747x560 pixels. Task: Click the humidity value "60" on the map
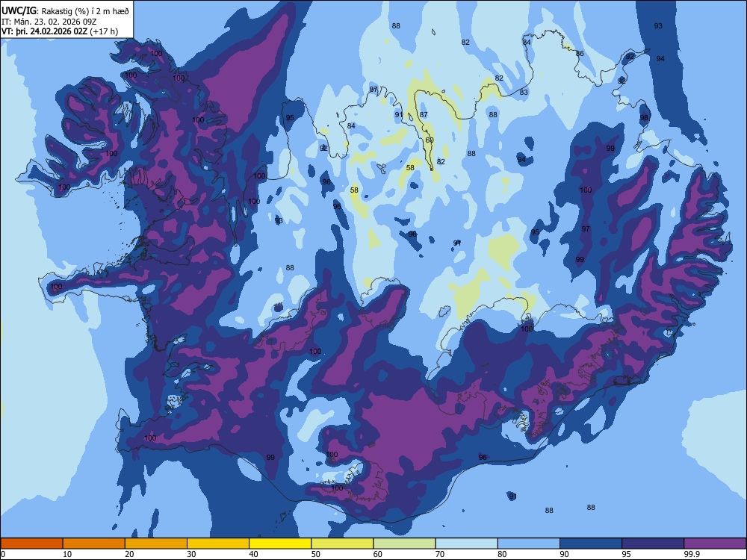coord(430,140)
